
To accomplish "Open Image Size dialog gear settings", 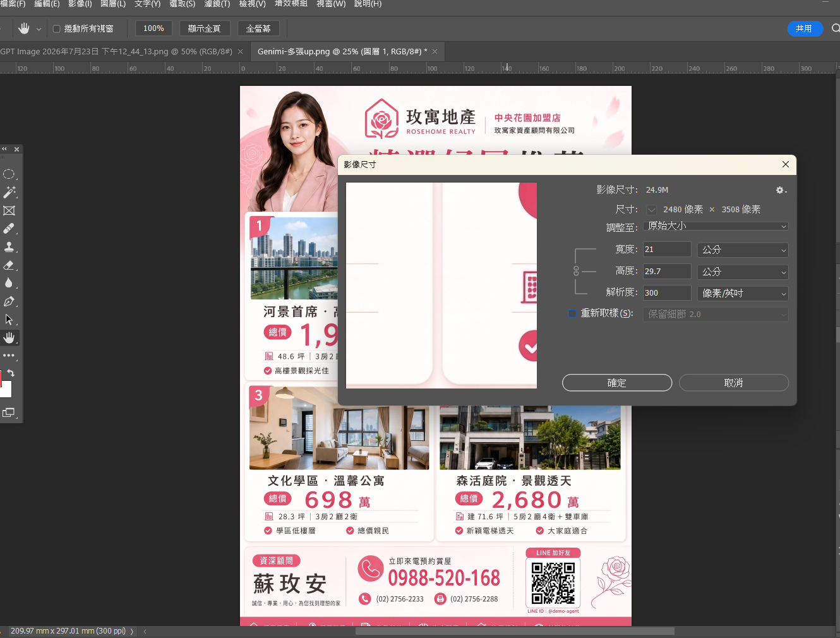I will tap(781, 190).
